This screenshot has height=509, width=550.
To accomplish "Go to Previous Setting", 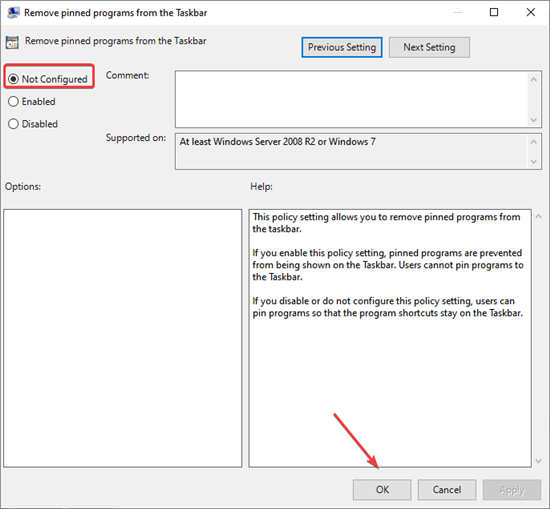I will [x=342, y=47].
